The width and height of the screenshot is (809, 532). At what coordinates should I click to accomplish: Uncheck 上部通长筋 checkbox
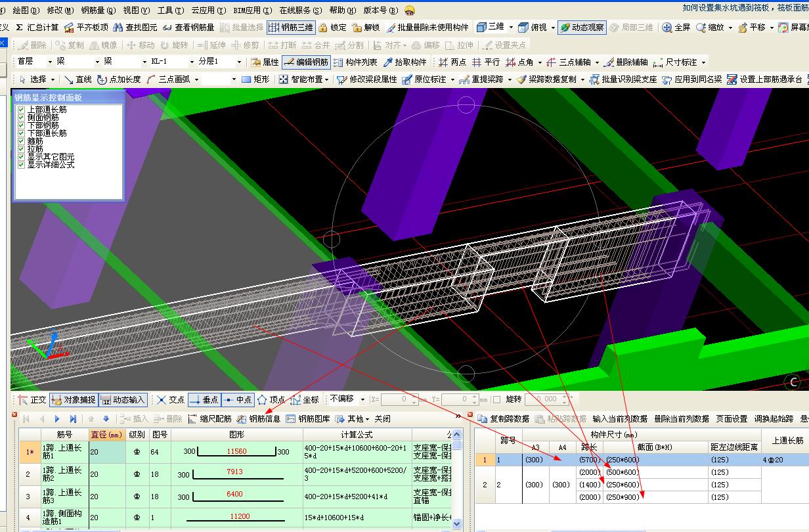21,110
